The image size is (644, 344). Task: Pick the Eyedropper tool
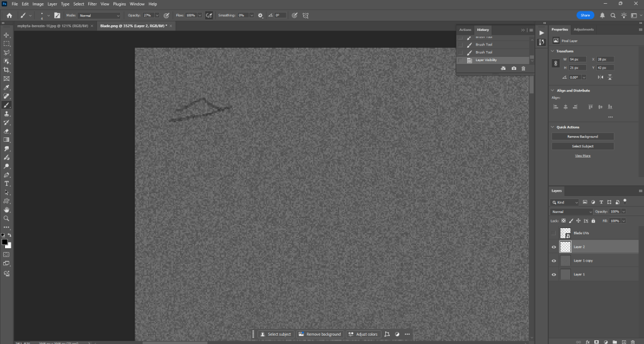click(x=7, y=88)
